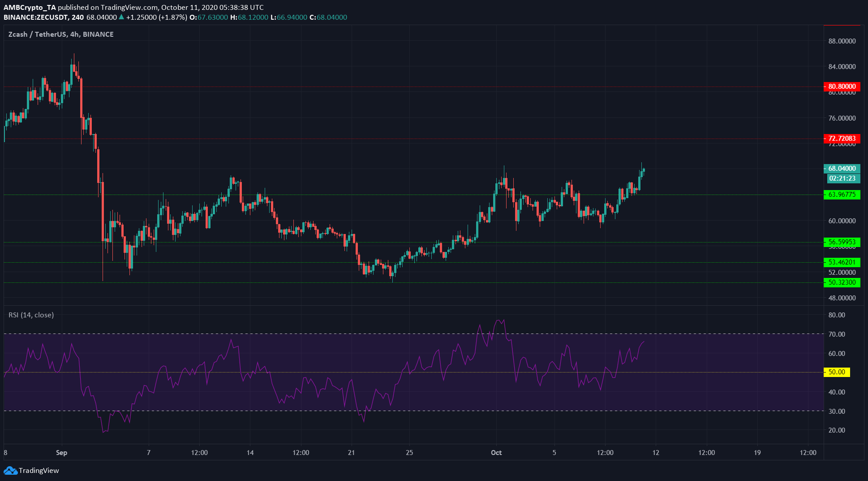Click the 60.00000 price scale tick
The height and width of the screenshot is (481, 868).
click(842, 221)
